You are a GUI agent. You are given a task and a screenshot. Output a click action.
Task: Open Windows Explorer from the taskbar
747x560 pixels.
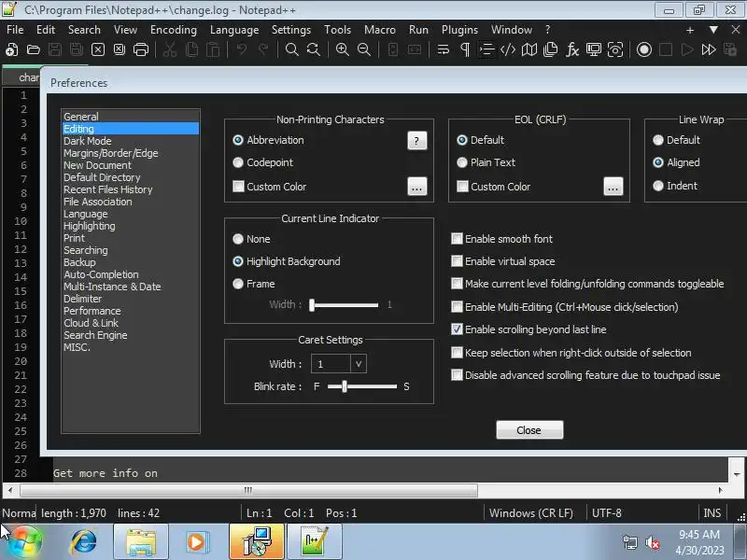[141, 541]
